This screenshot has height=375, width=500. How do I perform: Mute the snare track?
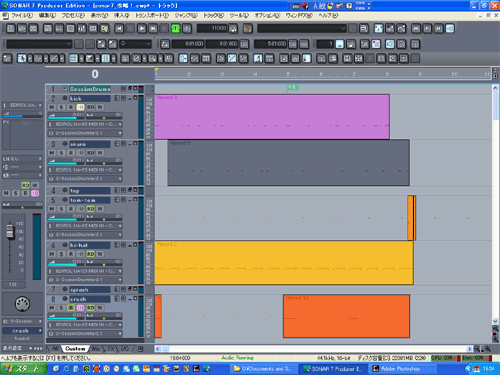tap(52, 153)
